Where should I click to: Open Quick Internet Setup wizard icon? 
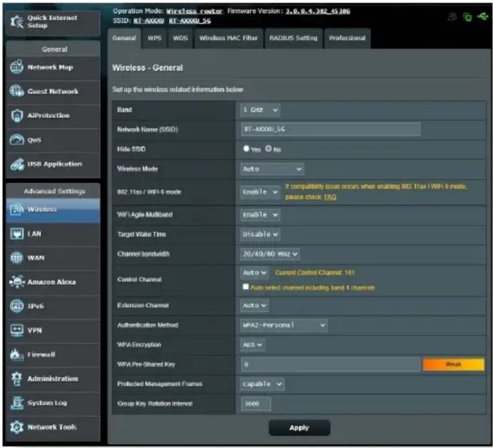click(x=17, y=21)
